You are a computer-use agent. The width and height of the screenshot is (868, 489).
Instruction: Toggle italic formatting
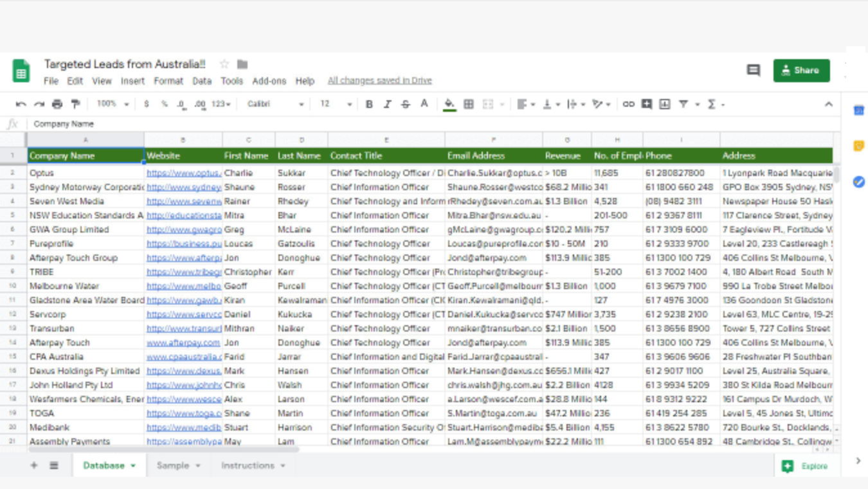click(x=387, y=104)
